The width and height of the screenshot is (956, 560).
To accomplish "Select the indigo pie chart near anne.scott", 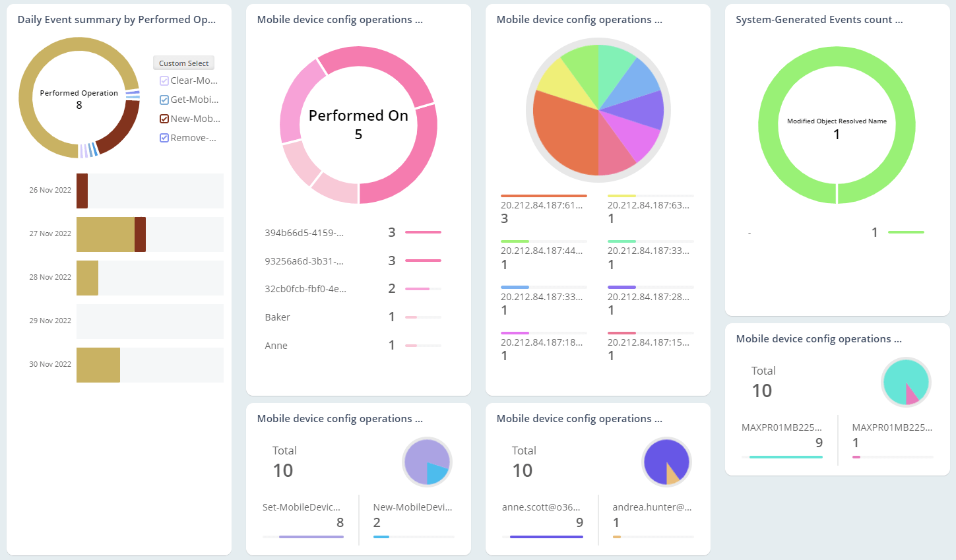I will (x=666, y=462).
